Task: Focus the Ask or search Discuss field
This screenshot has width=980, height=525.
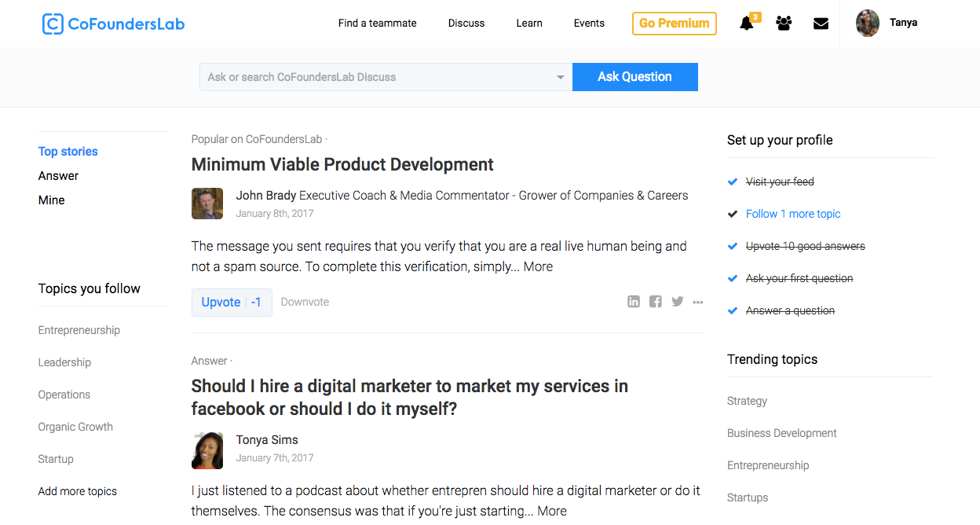Action: pyautogui.click(x=377, y=77)
